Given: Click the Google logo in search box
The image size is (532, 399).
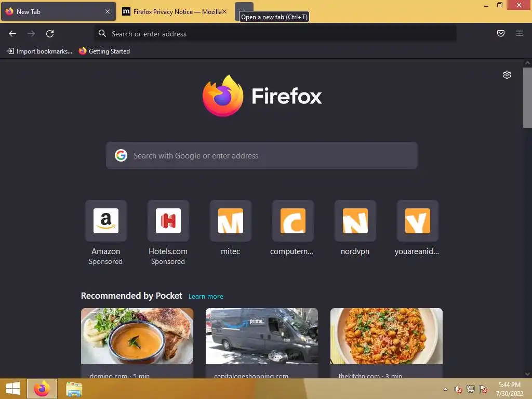Looking at the screenshot, I should point(121,155).
